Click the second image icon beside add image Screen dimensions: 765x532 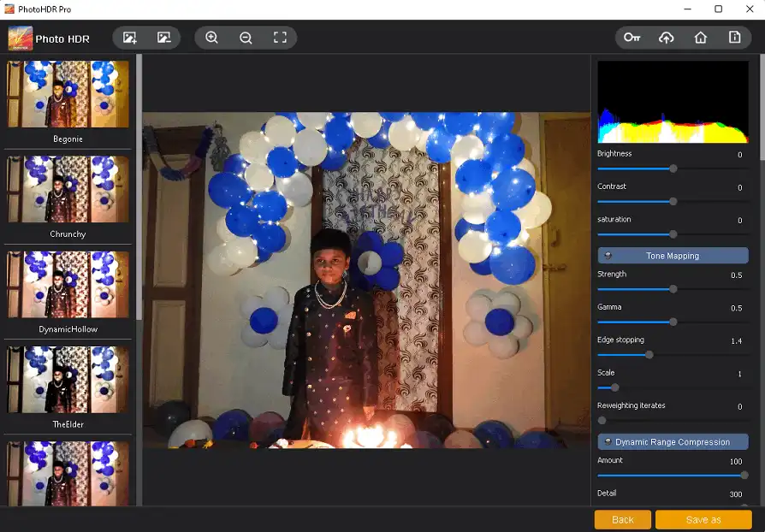[163, 38]
